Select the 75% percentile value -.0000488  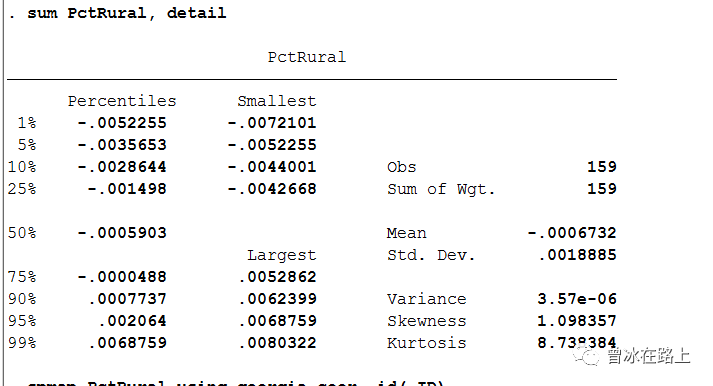pos(122,277)
